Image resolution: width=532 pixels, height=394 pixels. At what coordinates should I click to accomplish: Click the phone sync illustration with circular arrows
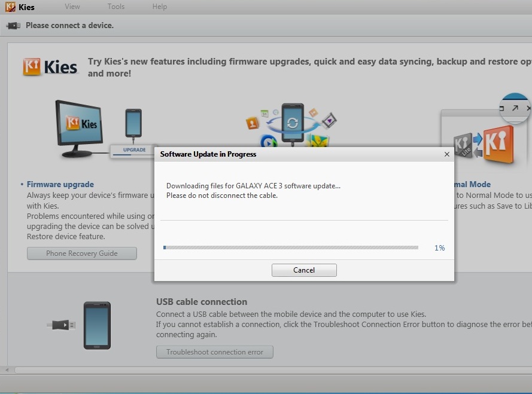point(292,124)
